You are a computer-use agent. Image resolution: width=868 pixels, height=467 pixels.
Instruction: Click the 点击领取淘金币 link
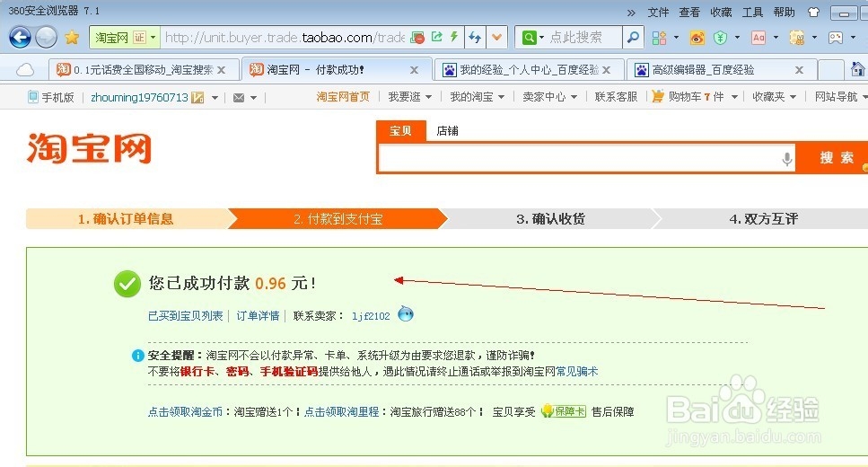pyautogui.click(x=185, y=411)
